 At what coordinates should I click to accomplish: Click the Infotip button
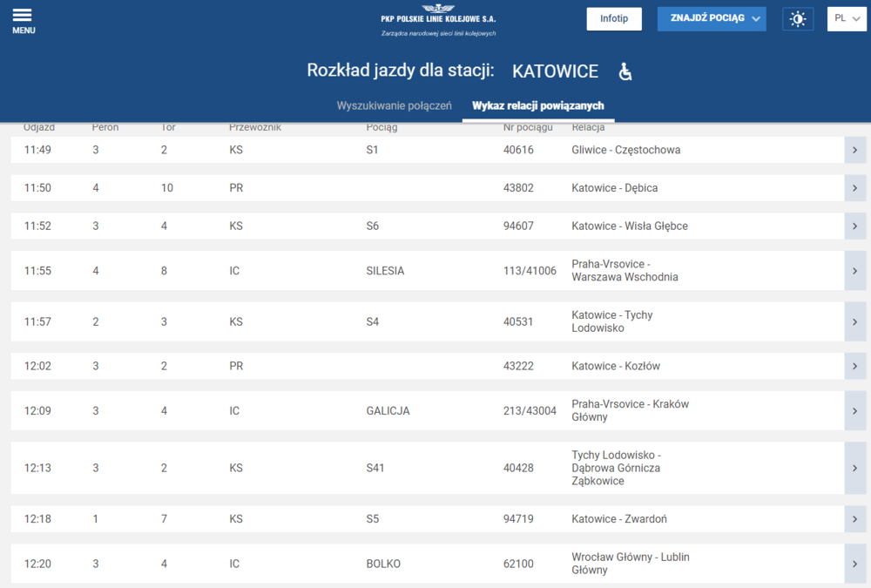pos(613,19)
